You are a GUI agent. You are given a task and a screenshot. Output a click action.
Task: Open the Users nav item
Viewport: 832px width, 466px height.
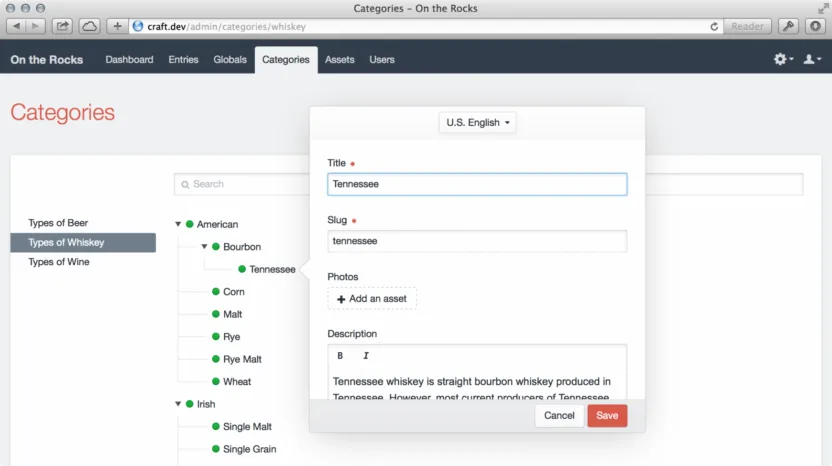click(x=382, y=59)
